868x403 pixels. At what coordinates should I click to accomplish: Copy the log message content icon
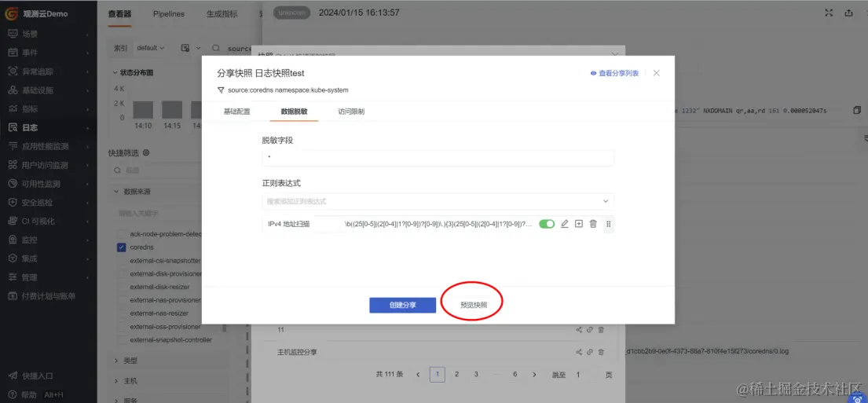coord(857,110)
